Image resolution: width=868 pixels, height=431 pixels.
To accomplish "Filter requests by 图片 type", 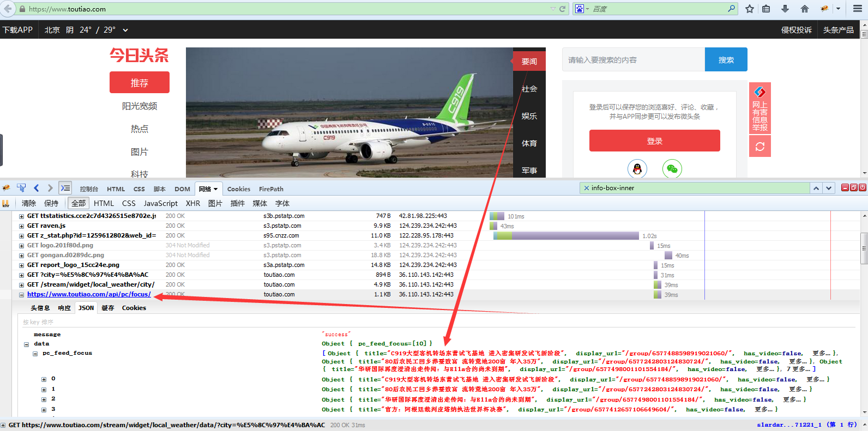I will click(x=215, y=203).
